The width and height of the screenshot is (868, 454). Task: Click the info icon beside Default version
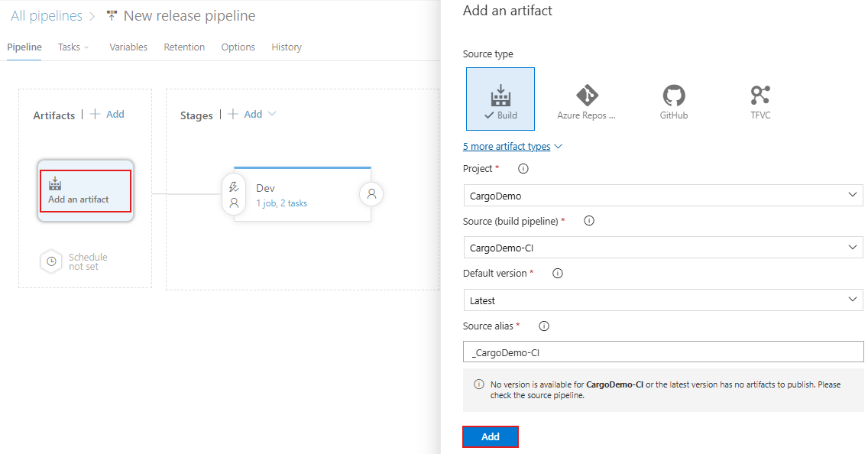point(557,273)
